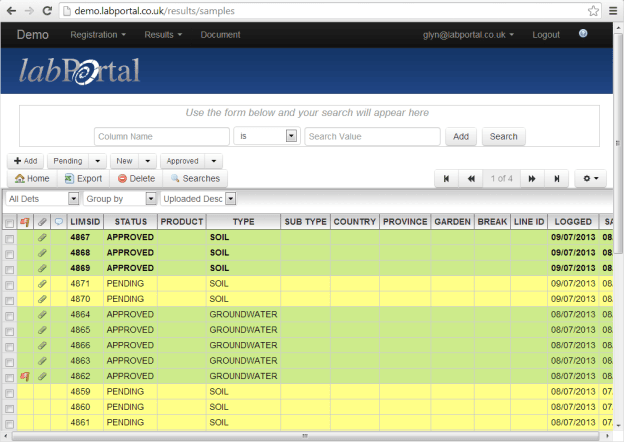Click the Searches toolbar button
This screenshot has height=442, width=624.
[195, 179]
